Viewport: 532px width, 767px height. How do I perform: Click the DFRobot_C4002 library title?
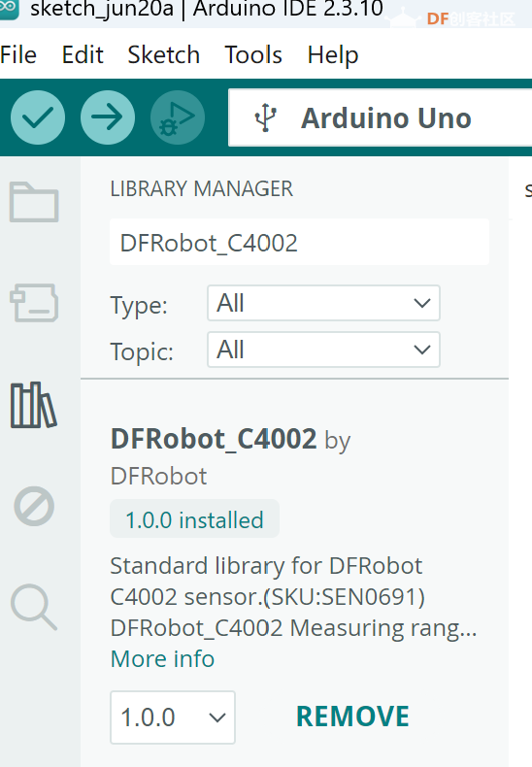point(214,439)
